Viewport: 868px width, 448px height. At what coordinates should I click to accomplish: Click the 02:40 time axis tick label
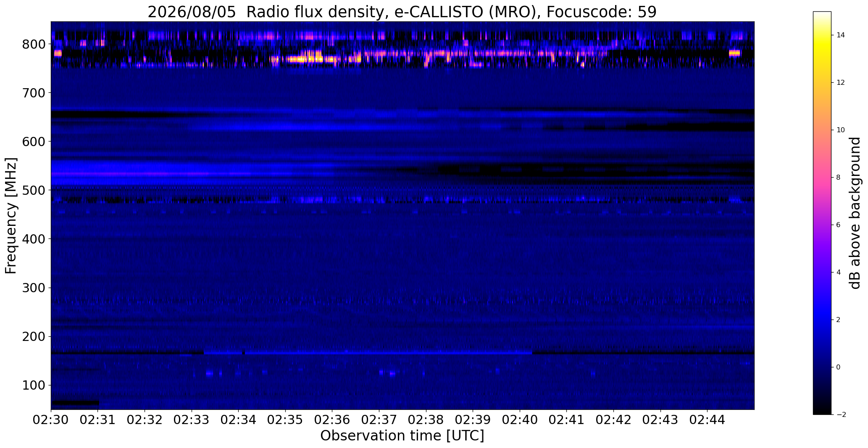pos(520,420)
